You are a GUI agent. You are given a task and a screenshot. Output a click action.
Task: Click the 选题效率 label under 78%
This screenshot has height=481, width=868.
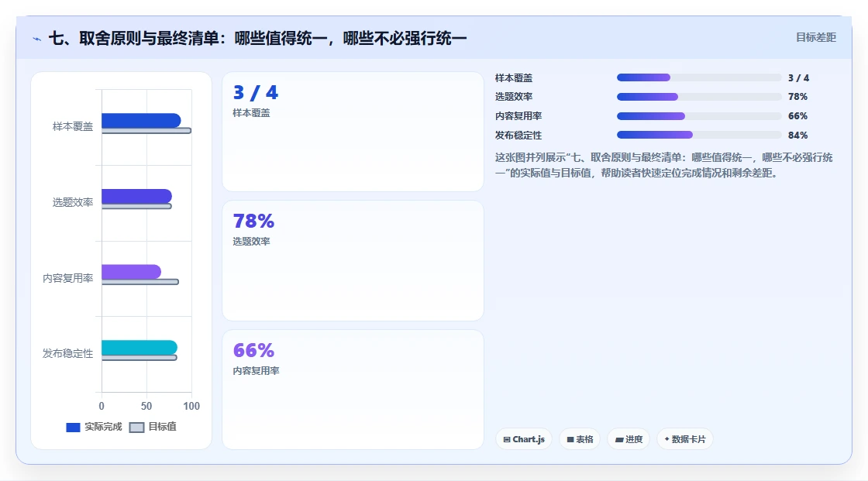[x=251, y=242]
